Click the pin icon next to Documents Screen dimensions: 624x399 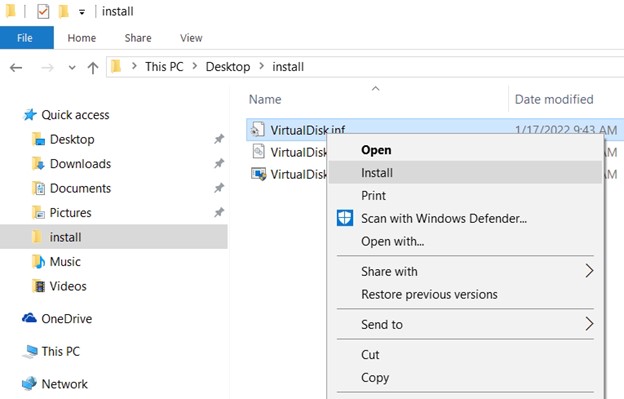point(219,188)
